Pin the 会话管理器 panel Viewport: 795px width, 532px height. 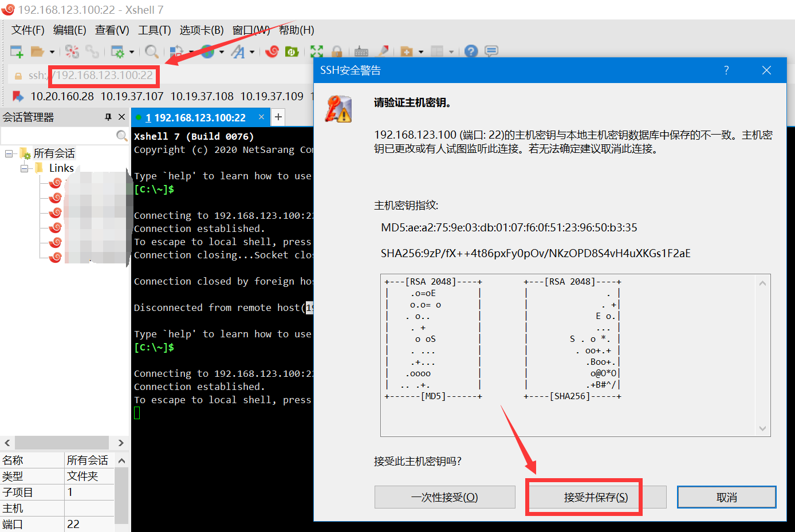[108, 117]
